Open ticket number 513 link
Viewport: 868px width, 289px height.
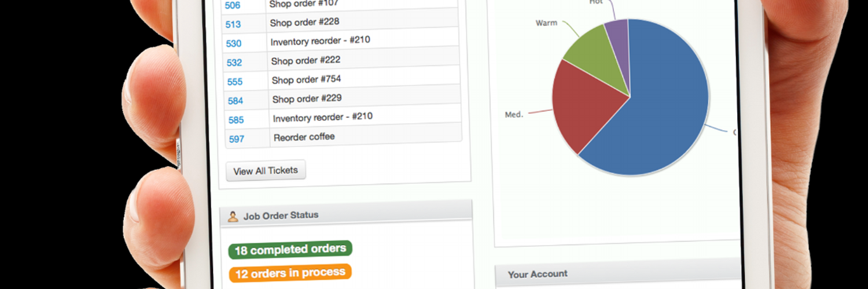pyautogui.click(x=233, y=24)
